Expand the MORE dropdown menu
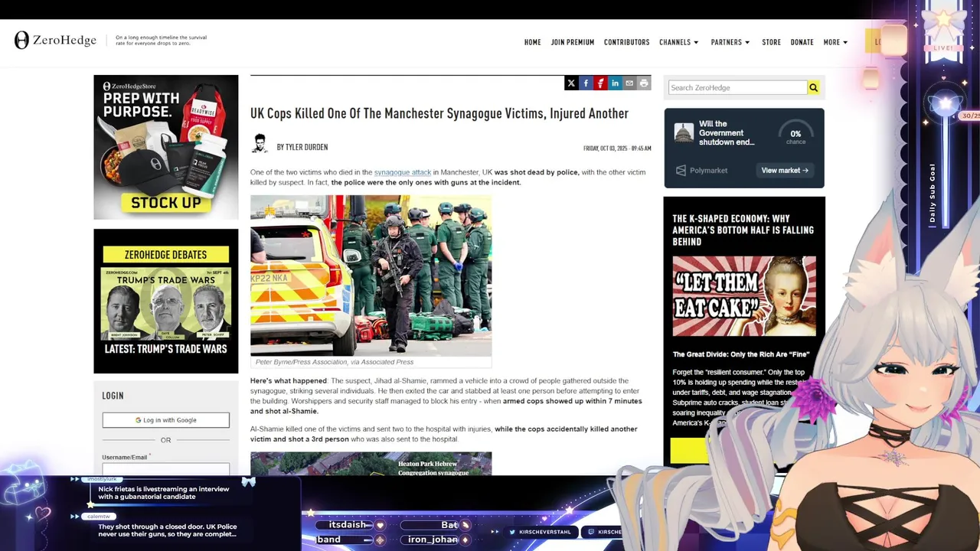 (835, 42)
